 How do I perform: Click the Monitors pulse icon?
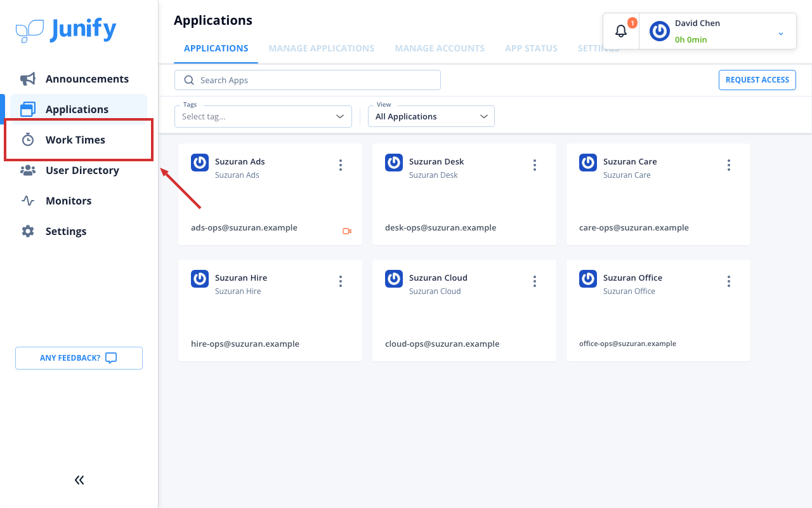28,201
